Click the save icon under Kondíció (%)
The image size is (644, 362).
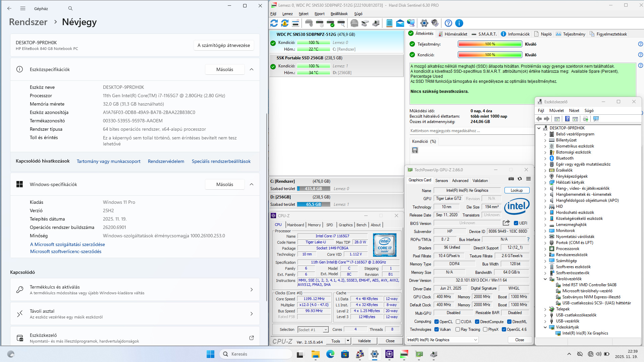point(415,150)
